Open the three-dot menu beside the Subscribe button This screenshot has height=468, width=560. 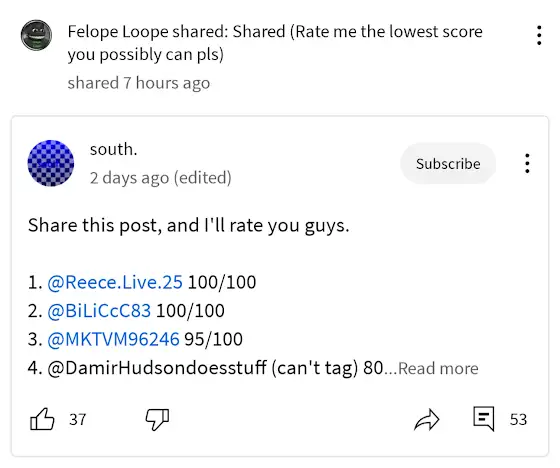527,164
